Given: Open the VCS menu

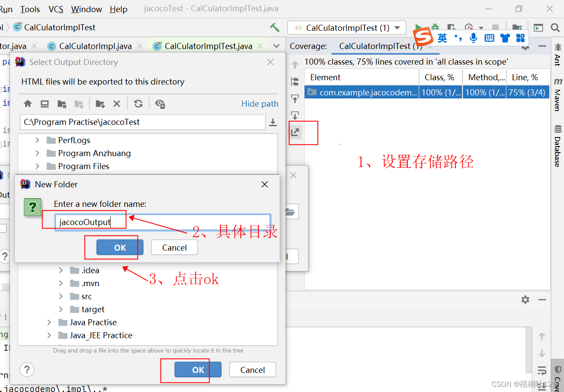Looking at the screenshot, I should [56, 9].
